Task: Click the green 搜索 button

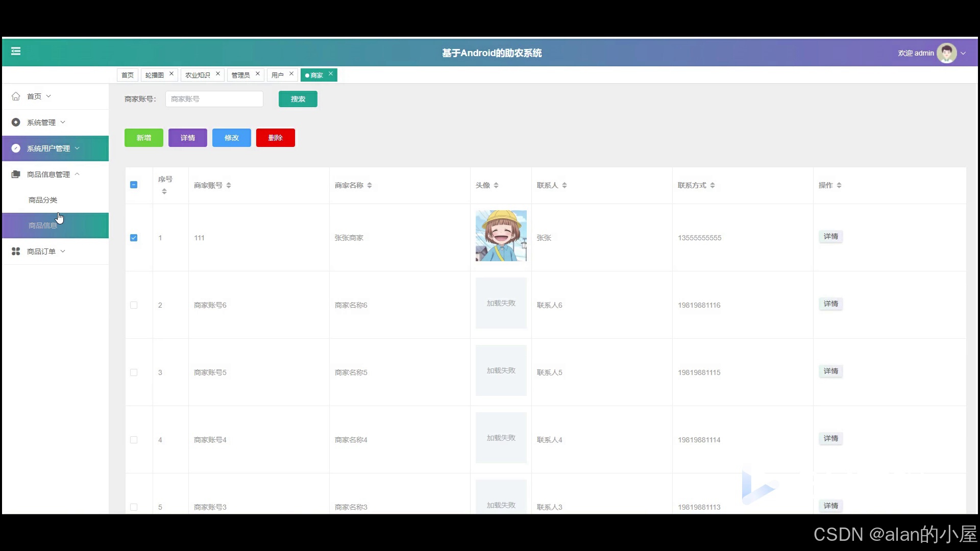Action: pyautogui.click(x=298, y=99)
